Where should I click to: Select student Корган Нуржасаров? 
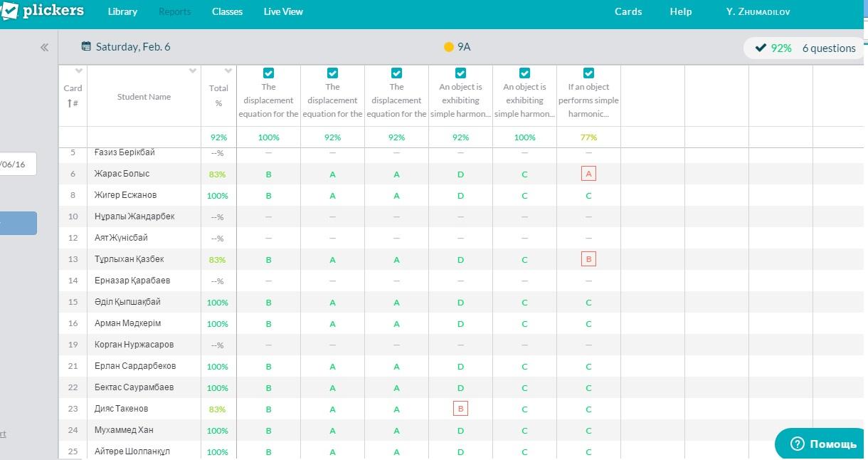134,345
